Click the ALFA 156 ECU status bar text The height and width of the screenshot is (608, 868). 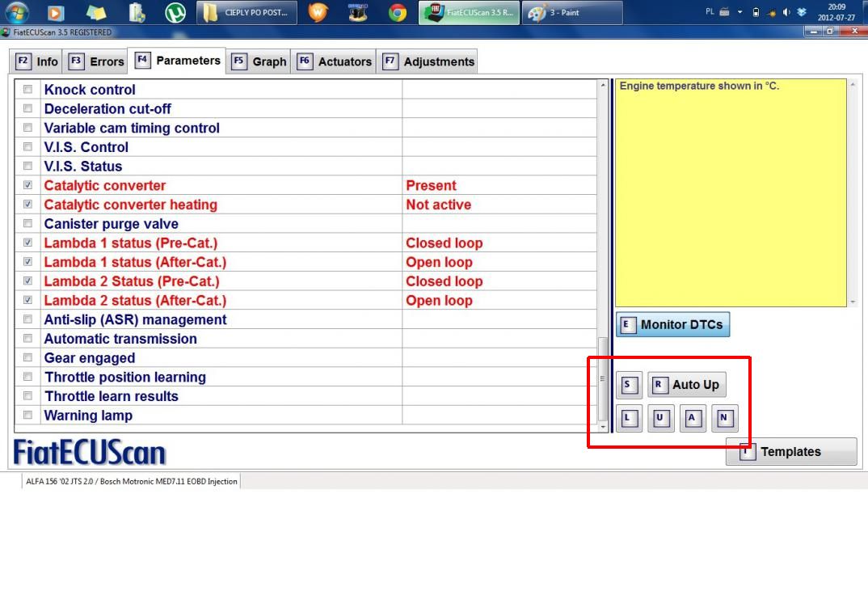(132, 481)
